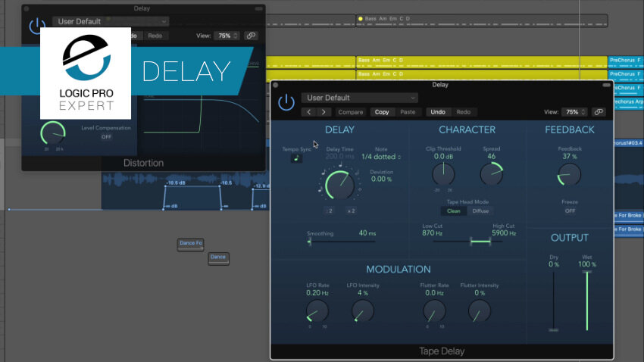Click Feedback value 37 %
This screenshot has height=362, width=644.
[x=569, y=156]
